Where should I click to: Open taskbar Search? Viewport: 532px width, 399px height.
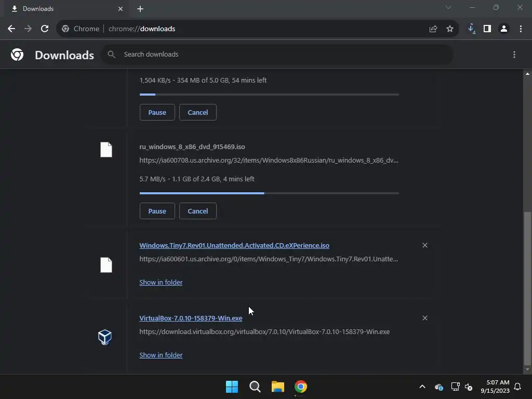point(255,387)
